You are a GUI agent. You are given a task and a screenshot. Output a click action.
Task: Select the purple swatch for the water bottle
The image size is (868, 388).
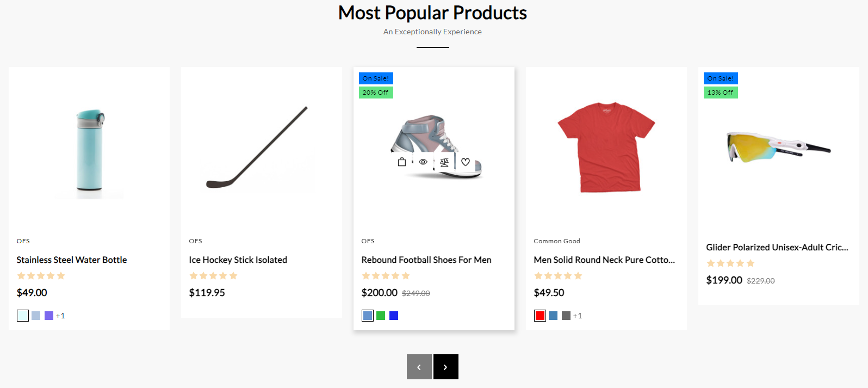(x=49, y=316)
